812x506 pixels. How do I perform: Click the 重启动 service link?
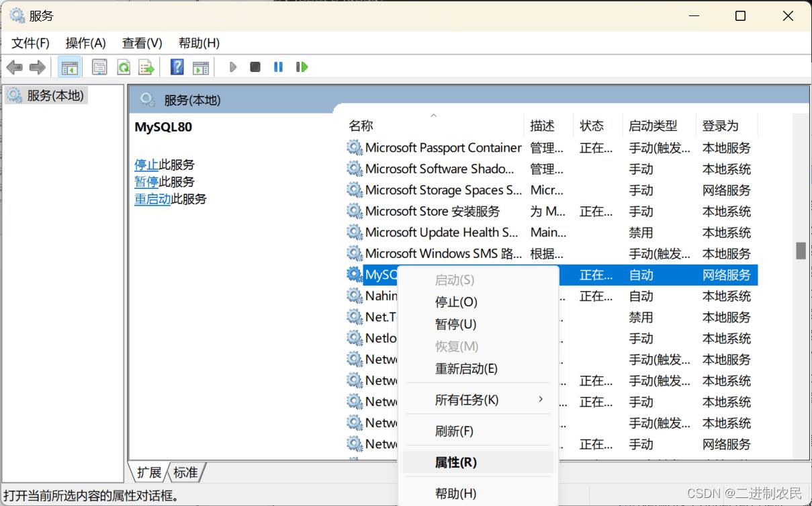pos(152,199)
